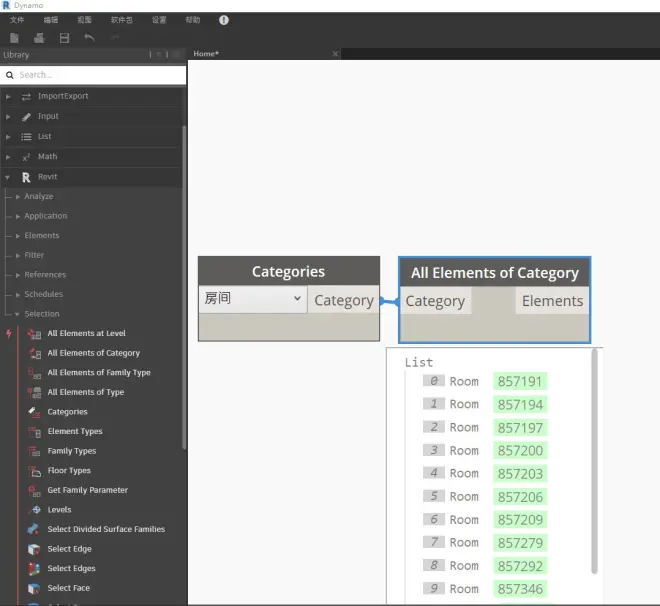Click element ID 857346

520,589
